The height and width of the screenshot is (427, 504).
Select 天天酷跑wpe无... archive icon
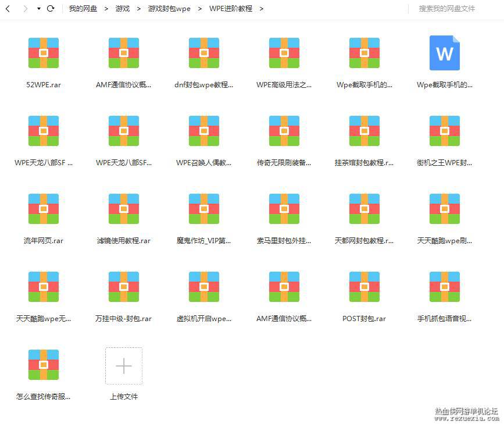point(44,287)
